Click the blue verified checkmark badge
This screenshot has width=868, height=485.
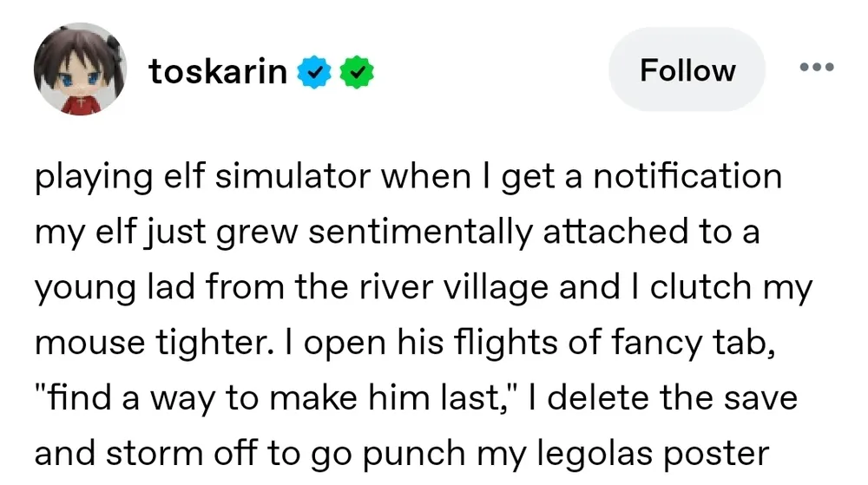(314, 72)
